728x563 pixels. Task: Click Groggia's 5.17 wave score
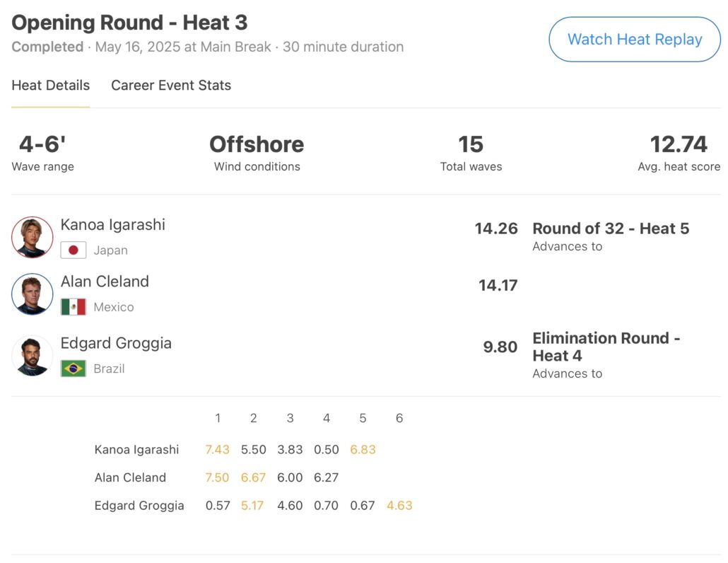click(x=253, y=506)
